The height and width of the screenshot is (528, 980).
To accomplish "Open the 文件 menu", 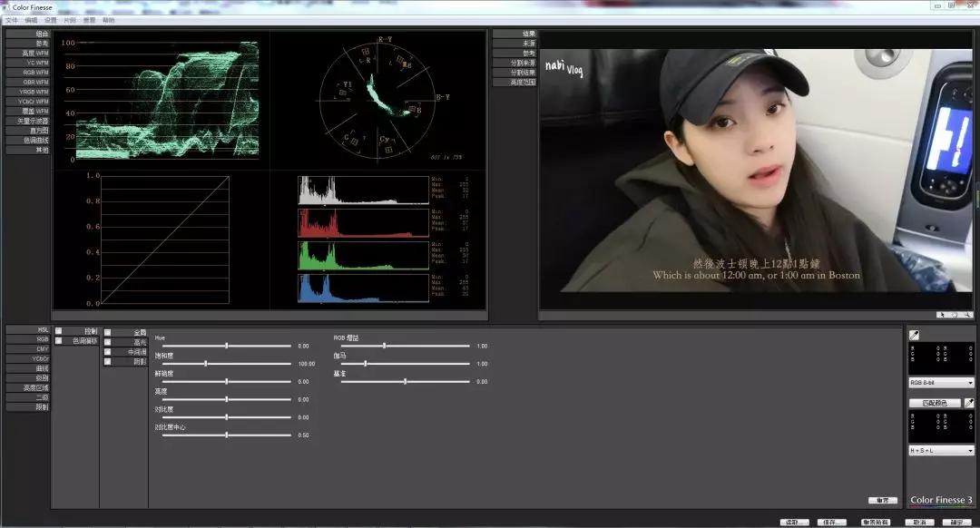I will tap(12, 20).
